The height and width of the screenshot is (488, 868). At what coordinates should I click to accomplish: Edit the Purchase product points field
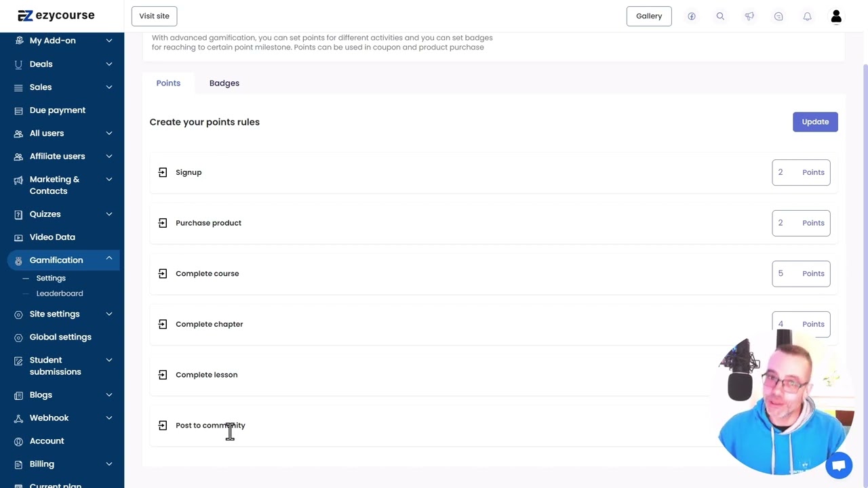coord(801,223)
